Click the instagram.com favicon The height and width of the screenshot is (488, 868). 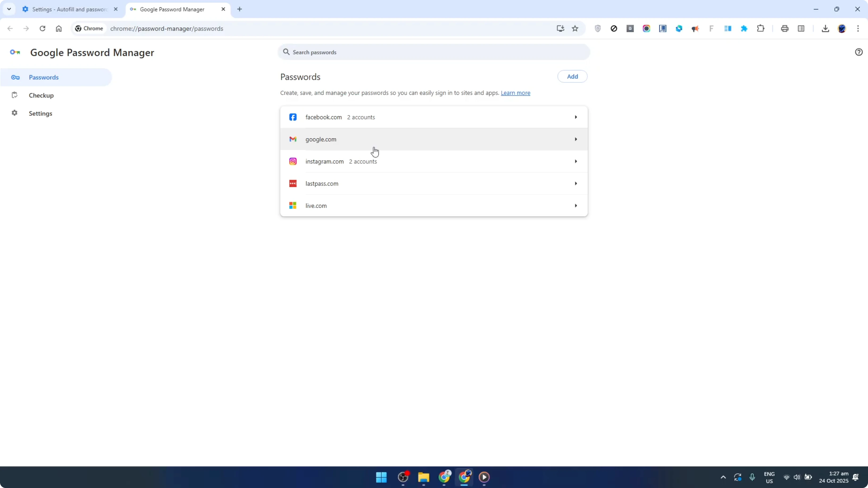click(293, 161)
